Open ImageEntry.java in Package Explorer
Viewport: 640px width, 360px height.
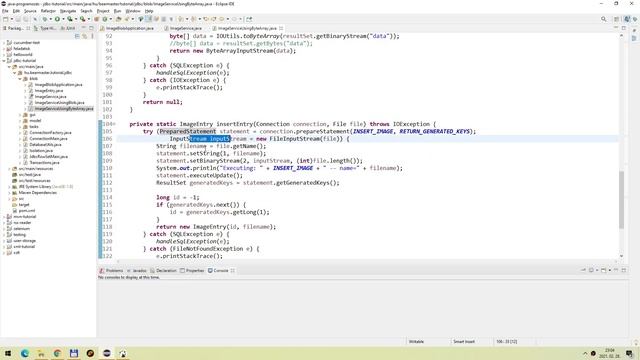click(x=49, y=91)
